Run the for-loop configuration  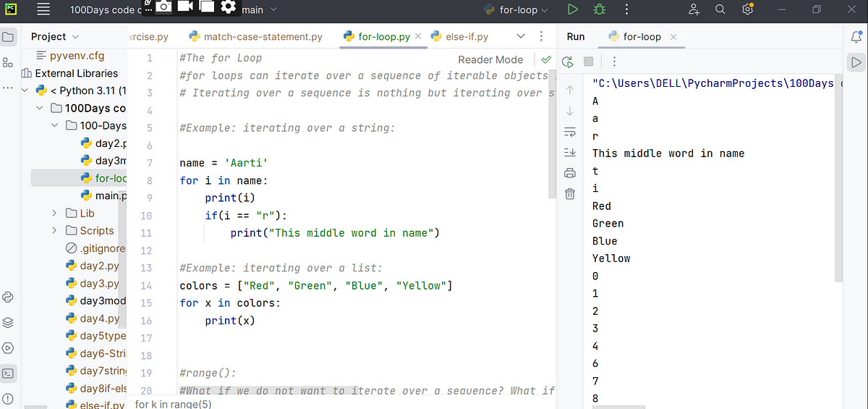click(572, 10)
